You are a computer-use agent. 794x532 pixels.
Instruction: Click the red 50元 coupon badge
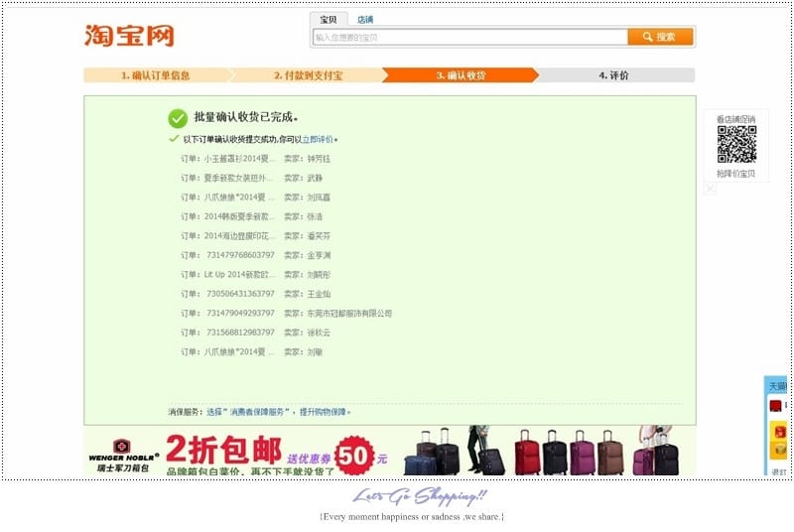pos(355,456)
